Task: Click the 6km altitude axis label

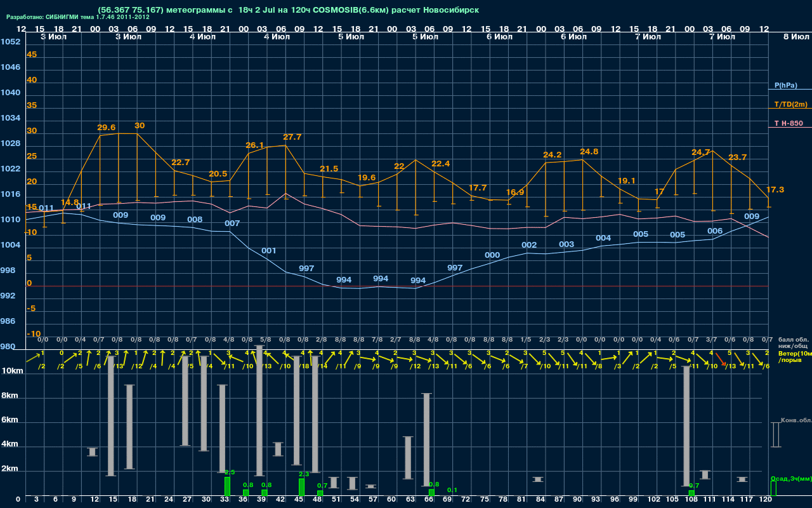Action: click(x=10, y=420)
